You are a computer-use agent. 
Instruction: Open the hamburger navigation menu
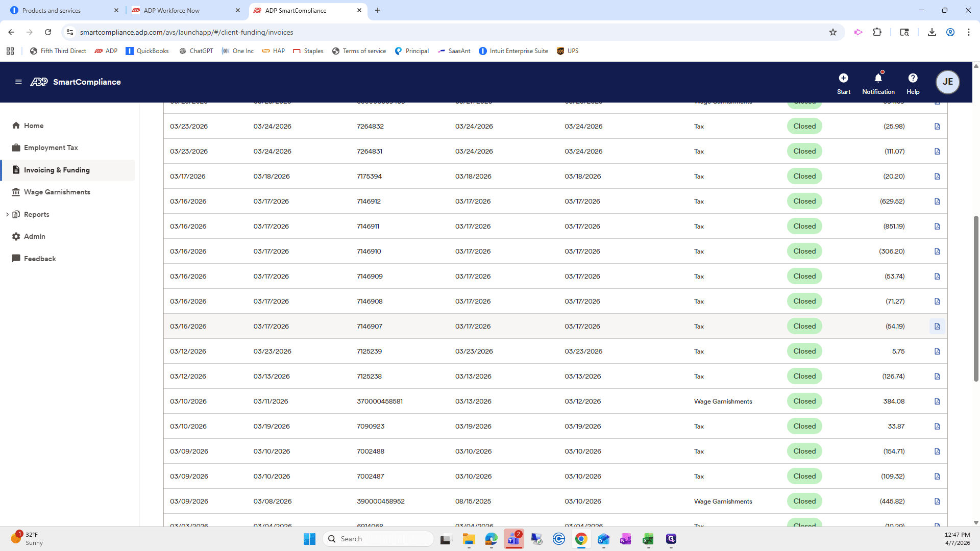[18, 82]
